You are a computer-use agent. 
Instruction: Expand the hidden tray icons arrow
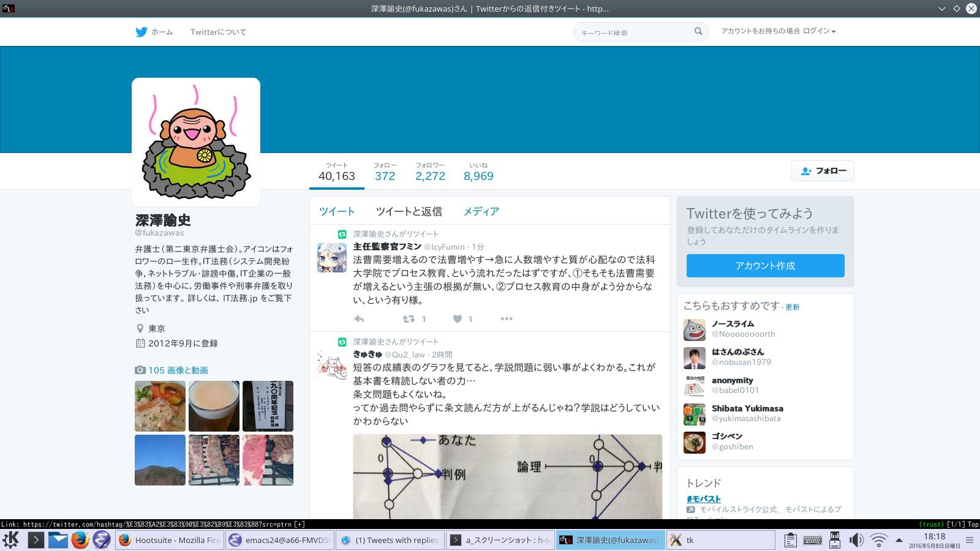[x=899, y=540]
